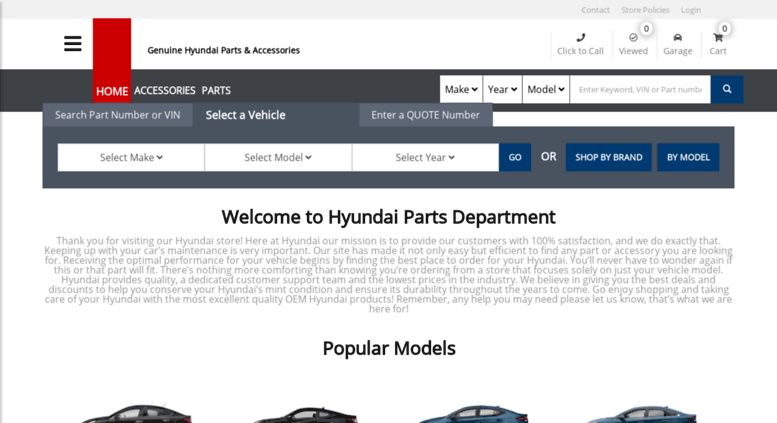Screen dimensions: 777x423
Task: Open the Viewed items checkmark icon
Action: pos(633,38)
